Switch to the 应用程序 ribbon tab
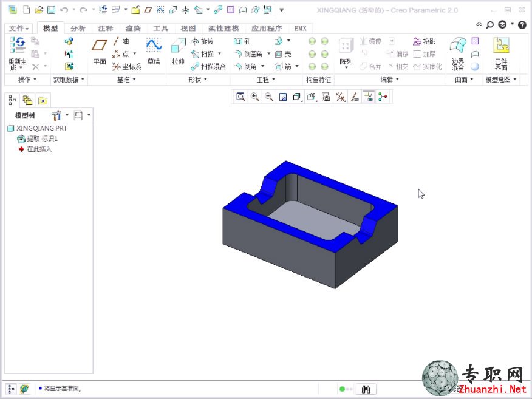532x399 pixels. [x=267, y=28]
